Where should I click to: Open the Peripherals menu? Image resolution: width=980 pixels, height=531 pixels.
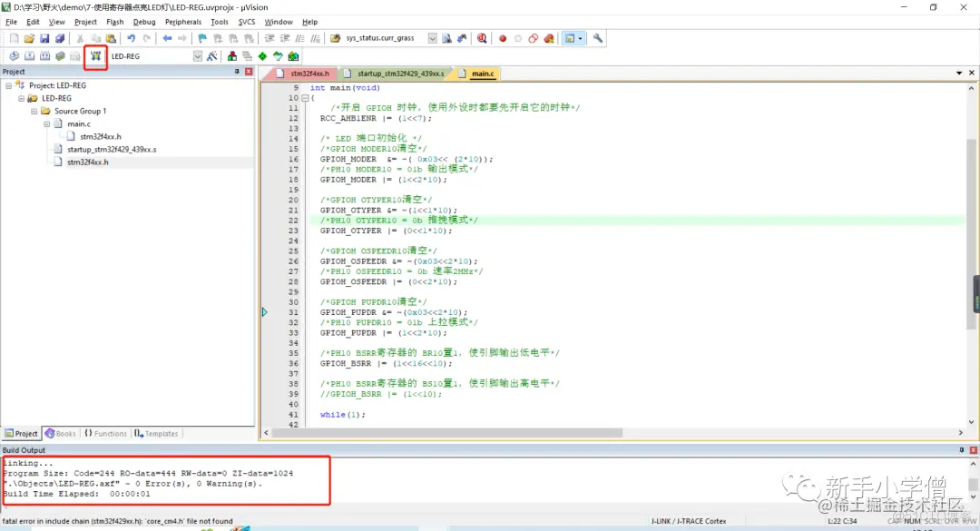point(183,22)
